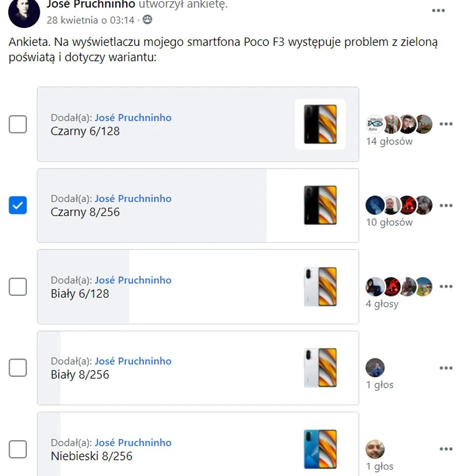Open options menu for Niebieski 8/256

pos(446,449)
